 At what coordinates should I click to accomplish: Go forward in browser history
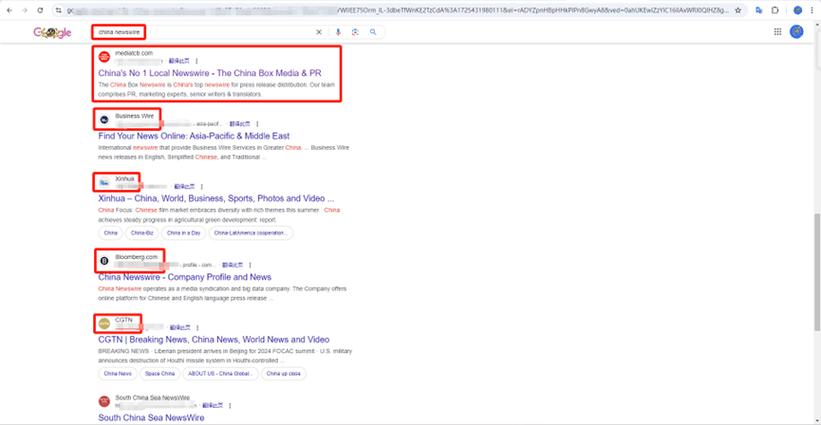(x=25, y=10)
